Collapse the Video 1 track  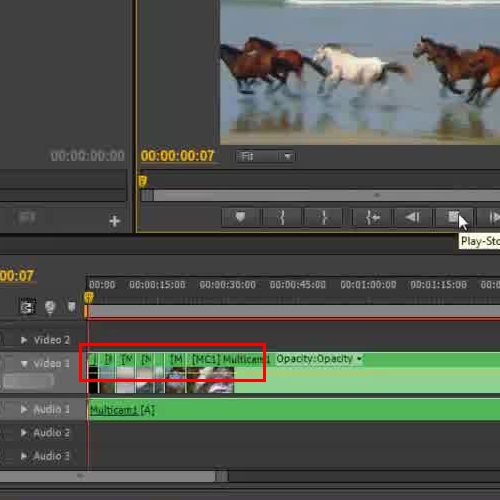point(24,364)
